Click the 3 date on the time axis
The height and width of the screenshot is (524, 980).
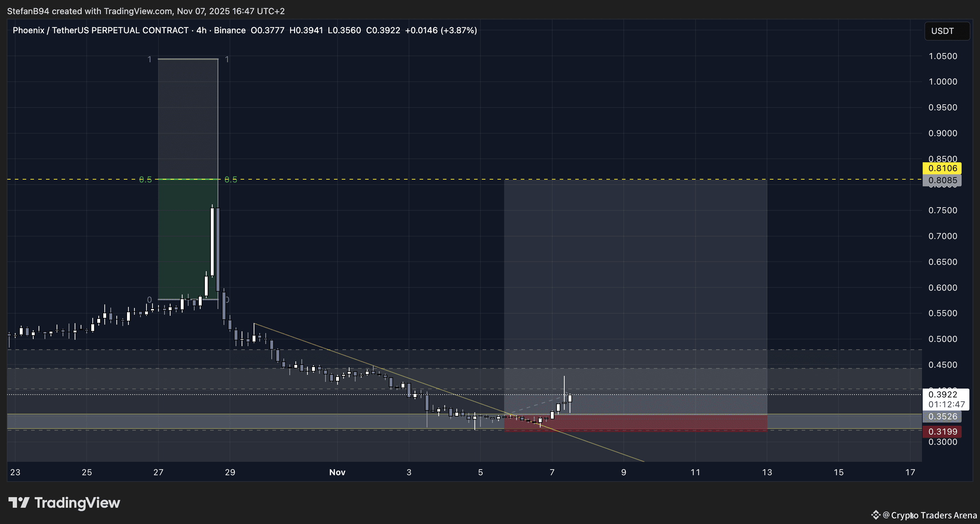click(409, 472)
